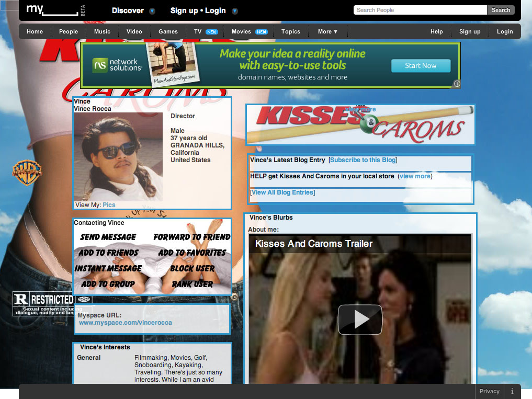Open the Video navigation item
532x399 pixels.
[x=134, y=31]
